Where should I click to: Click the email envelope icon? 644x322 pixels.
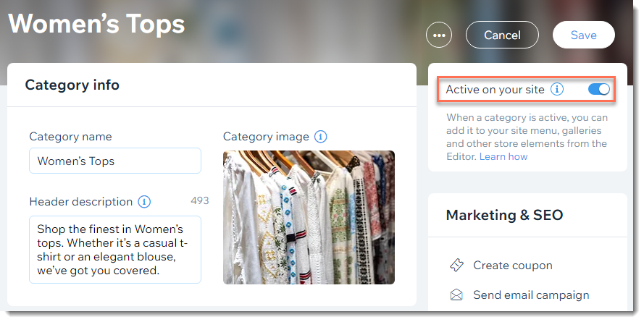coord(456,295)
